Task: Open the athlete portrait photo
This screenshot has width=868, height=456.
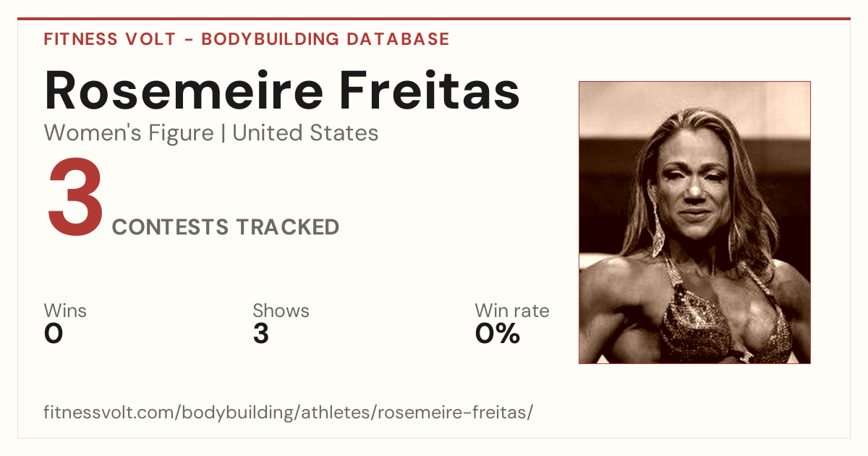Action: pos(694,222)
